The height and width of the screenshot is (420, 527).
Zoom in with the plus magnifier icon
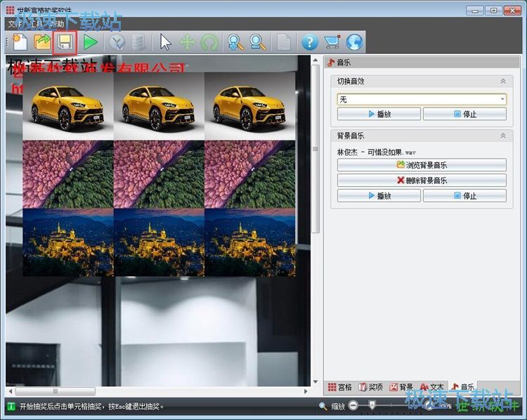(x=235, y=43)
